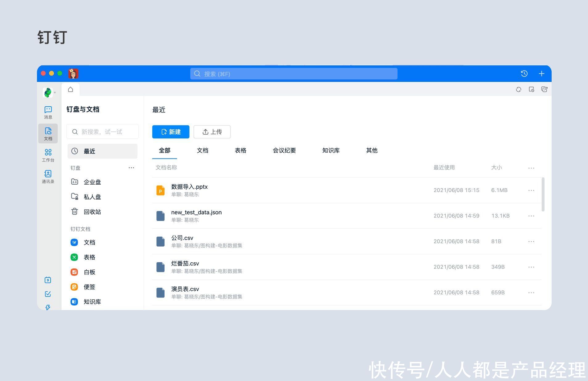Open file 公司.csv
Viewport: 588px width, 381px height.
[x=182, y=238]
